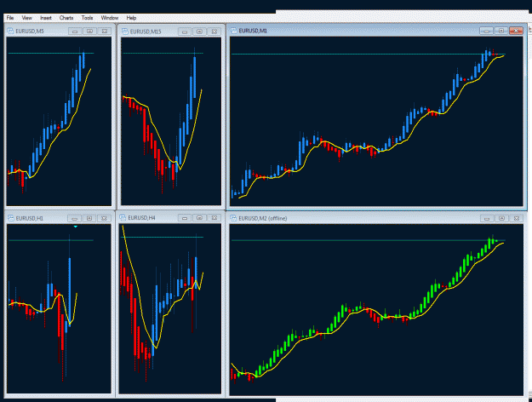Minimize the EURUSD,H1 chart window
Screen dimensions: 532x402
coord(74,218)
